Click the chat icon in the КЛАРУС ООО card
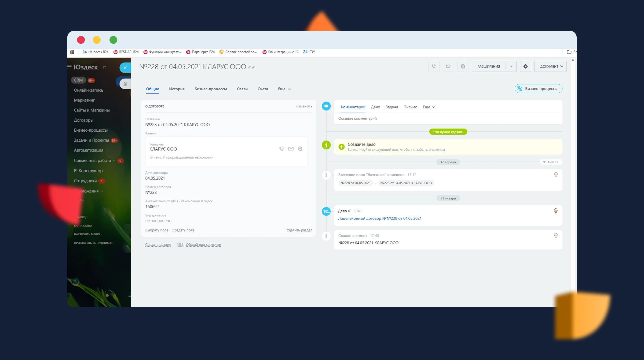Viewport: 644px width, 360px height. 300,149
